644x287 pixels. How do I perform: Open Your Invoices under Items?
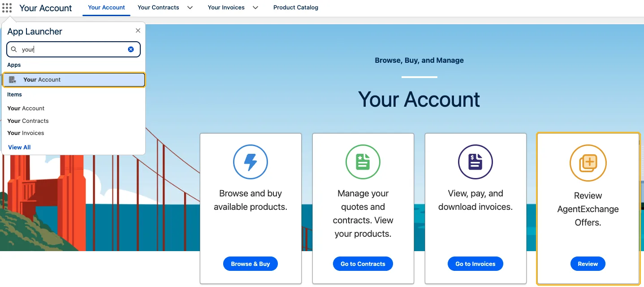26,133
